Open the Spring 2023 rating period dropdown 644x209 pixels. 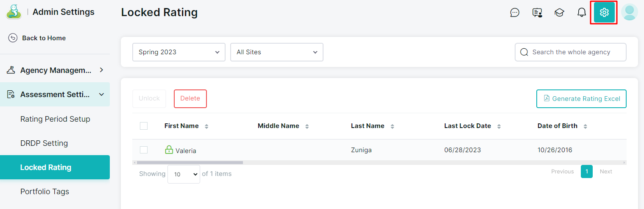tap(179, 52)
